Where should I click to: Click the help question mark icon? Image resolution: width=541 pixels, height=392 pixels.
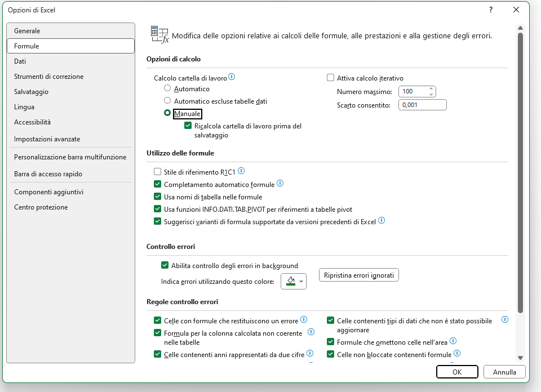pos(491,10)
